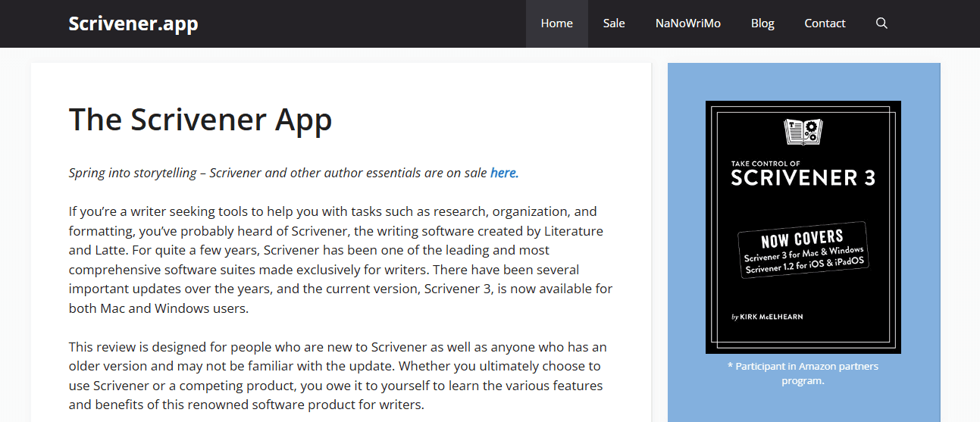Click the paragraph starting "If you're a writer"
Screen dimensions: 980x422
pyautogui.click(x=340, y=260)
